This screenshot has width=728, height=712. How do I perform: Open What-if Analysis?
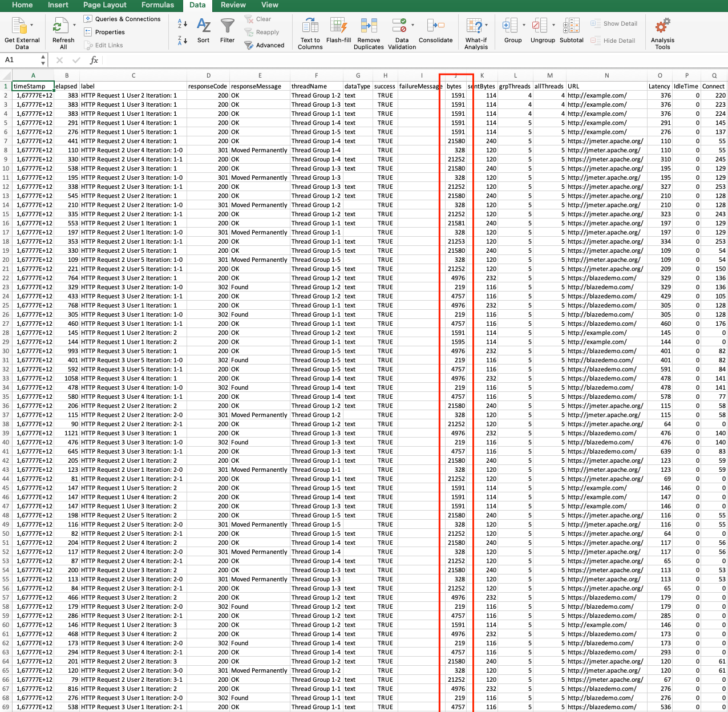(476, 34)
